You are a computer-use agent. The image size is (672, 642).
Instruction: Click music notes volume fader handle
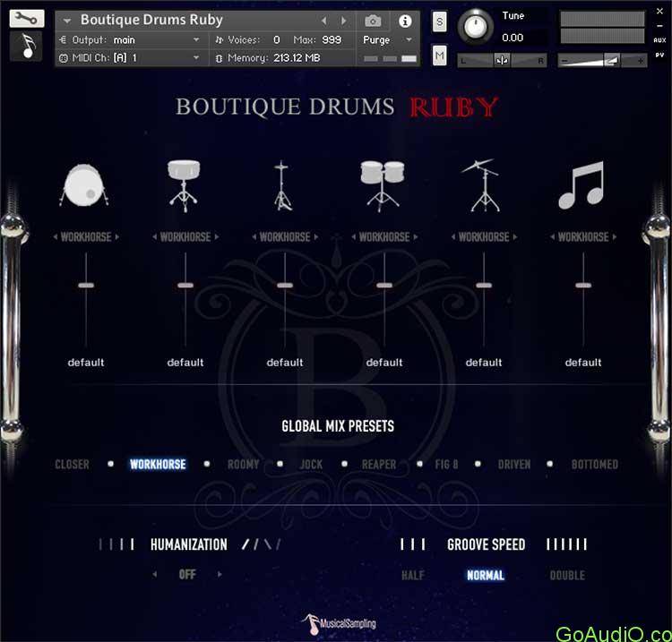coord(583,286)
